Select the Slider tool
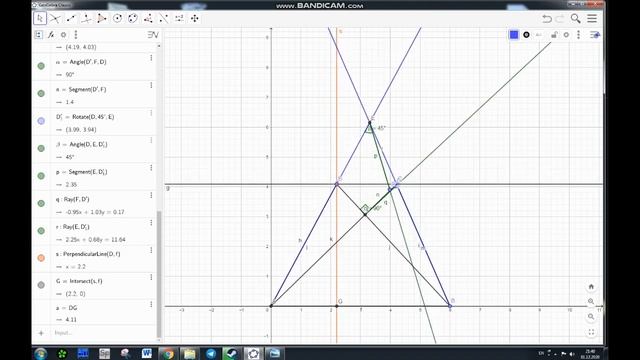640x360 pixels. point(179,18)
